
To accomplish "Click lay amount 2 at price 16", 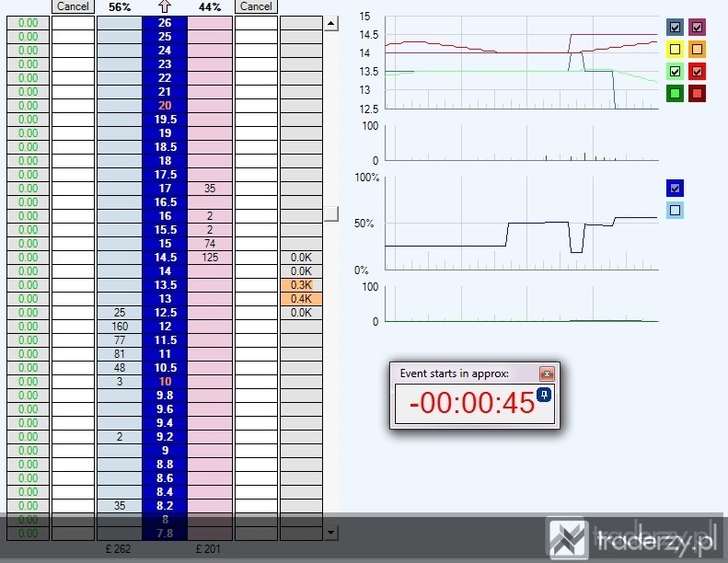I will pos(210,216).
